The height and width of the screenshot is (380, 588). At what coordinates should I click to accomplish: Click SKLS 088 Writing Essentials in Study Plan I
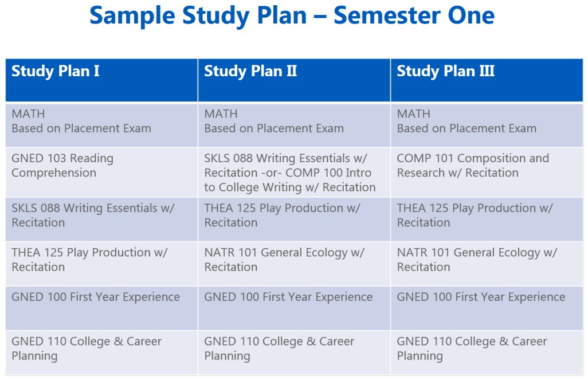[93, 215]
